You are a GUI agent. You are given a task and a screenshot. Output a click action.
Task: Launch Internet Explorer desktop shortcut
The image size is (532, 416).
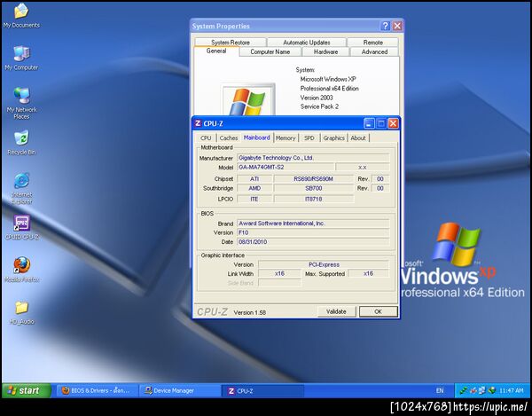point(21,188)
